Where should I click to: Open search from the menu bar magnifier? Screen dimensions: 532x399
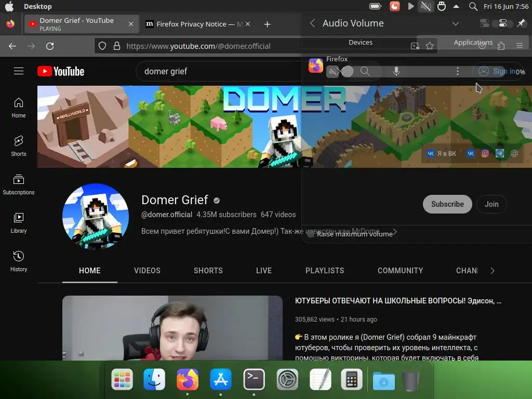(473, 6)
